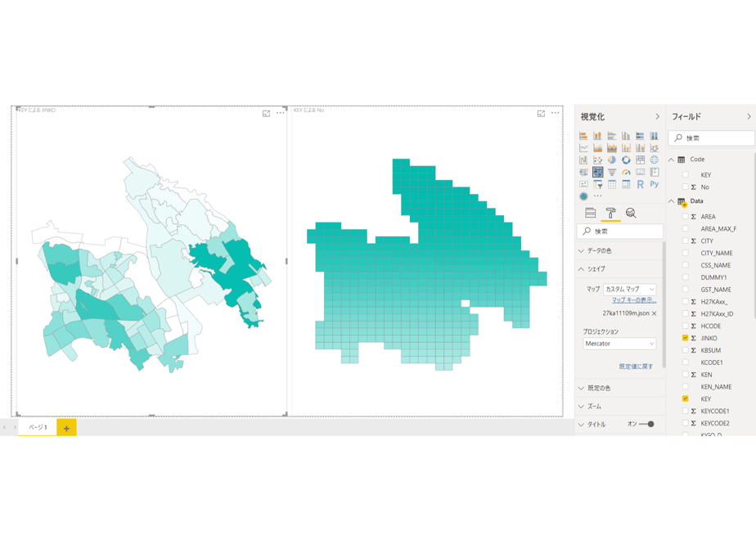Check the CITY_NAME field
Screen dimensions: 756x540
pyautogui.click(x=685, y=253)
